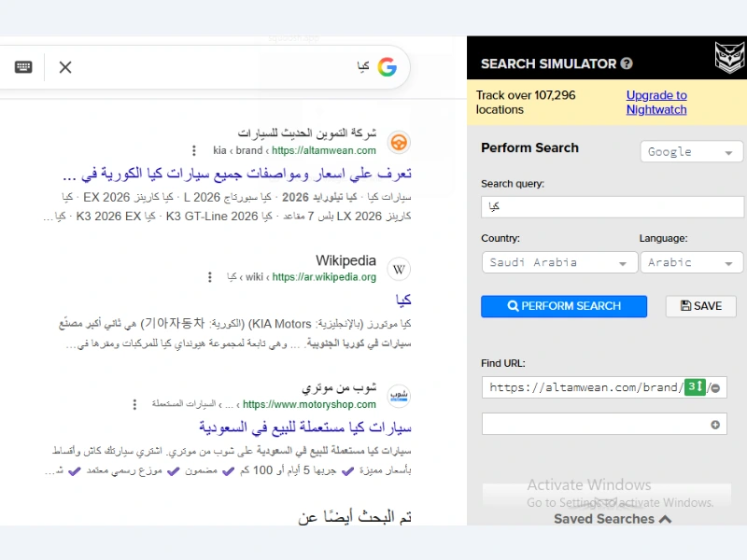
Task: Open the search engine dropdown showing Google
Action: [x=691, y=151]
